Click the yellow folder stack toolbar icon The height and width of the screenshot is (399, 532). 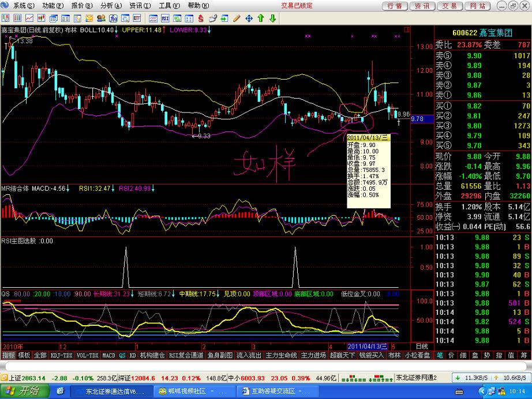89,18
